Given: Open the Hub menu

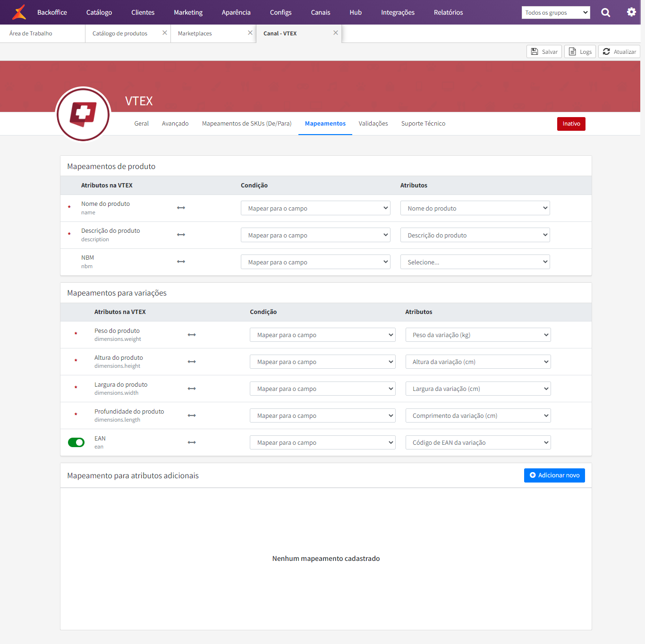Looking at the screenshot, I should (x=356, y=12).
